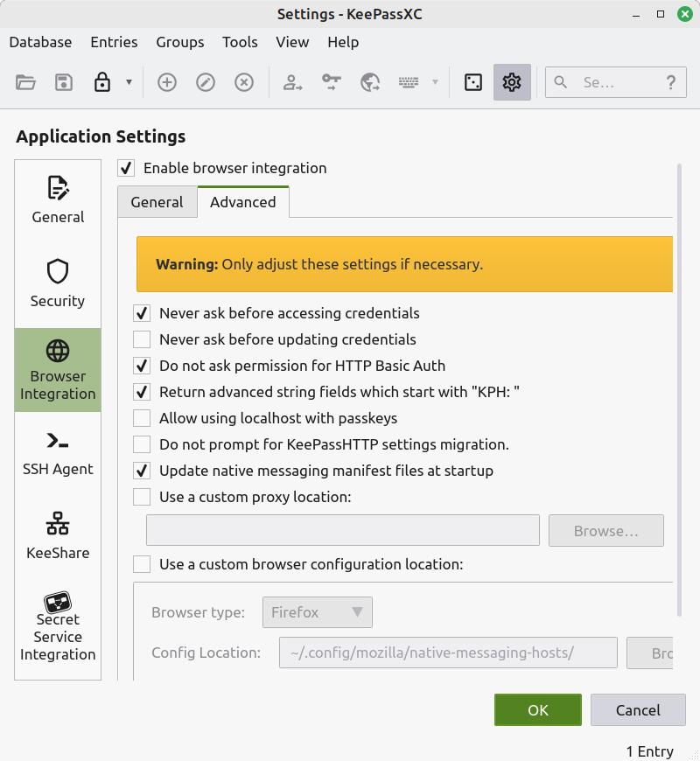Open the Groups menu

coord(180,42)
